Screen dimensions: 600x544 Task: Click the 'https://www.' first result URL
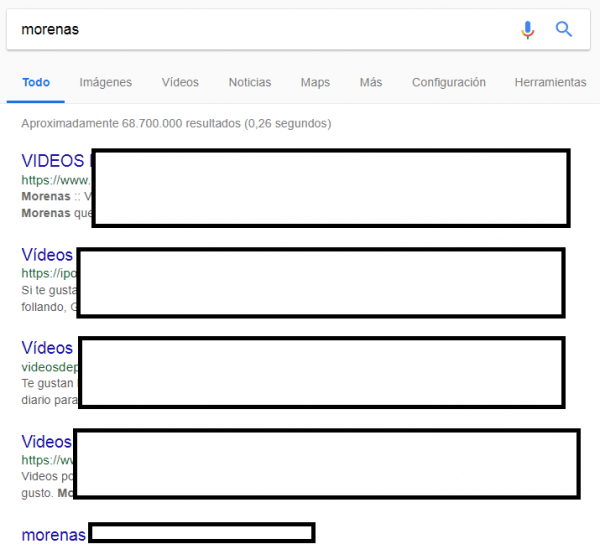[56, 180]
